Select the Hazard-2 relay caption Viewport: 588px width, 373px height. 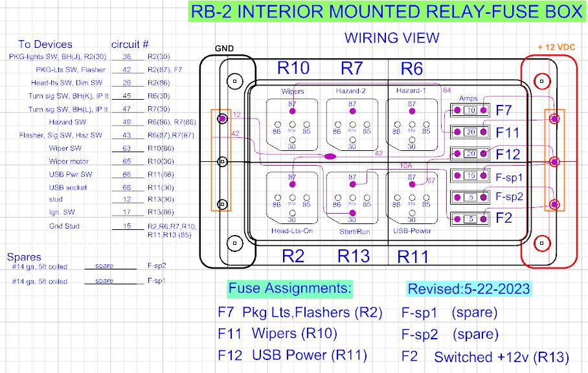(x=350, y=91)
